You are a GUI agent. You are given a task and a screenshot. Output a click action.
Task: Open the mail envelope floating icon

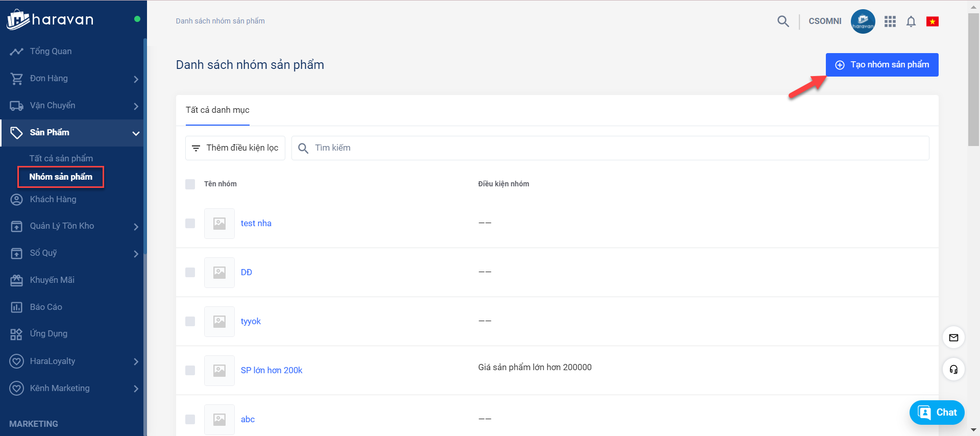click(x=953, y=337)
